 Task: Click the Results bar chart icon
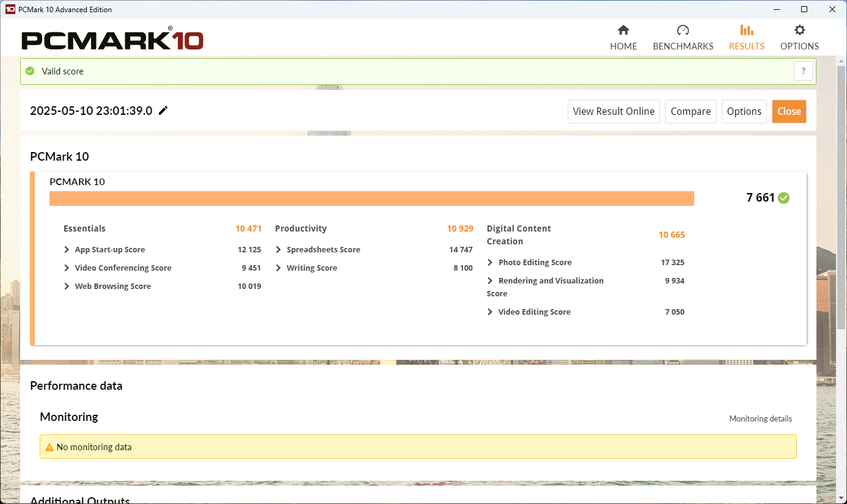click(x=746, y=31)
